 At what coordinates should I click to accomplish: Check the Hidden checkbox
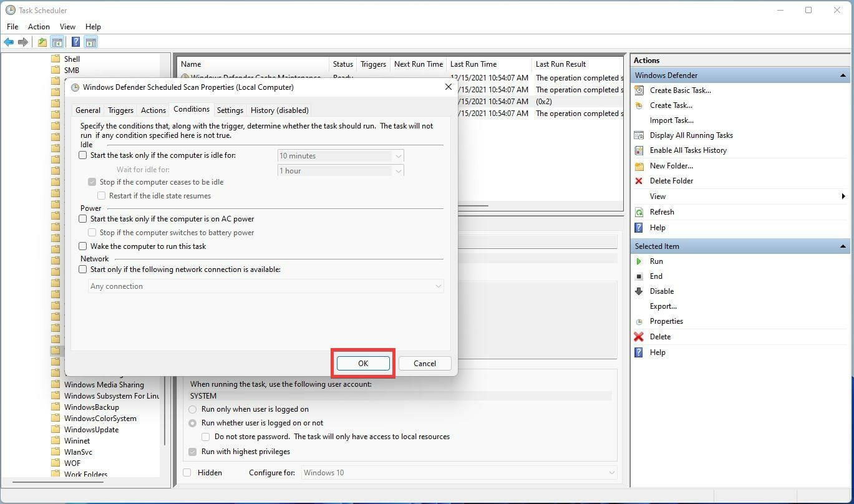click(x=187, y=473)
